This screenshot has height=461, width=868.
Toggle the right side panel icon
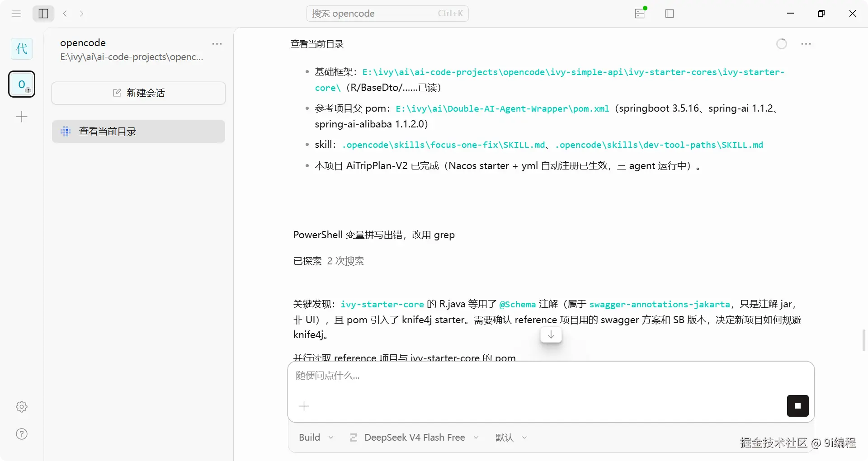670,14
